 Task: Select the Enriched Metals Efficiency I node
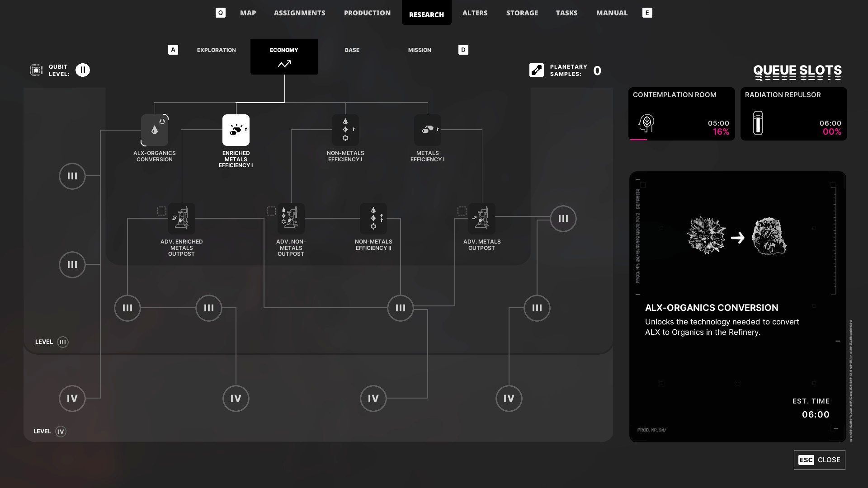236,130
